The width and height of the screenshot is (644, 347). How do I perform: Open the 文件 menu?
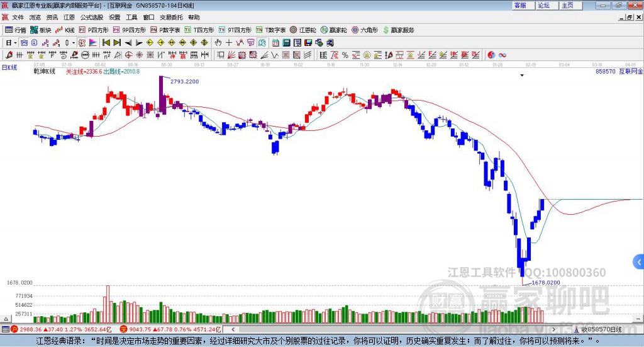18,17
